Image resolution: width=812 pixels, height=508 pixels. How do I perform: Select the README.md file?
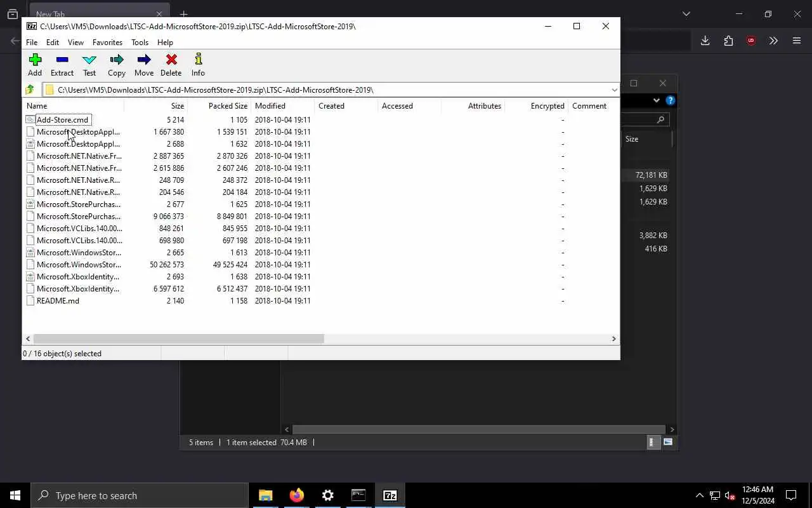click(58, 300)
